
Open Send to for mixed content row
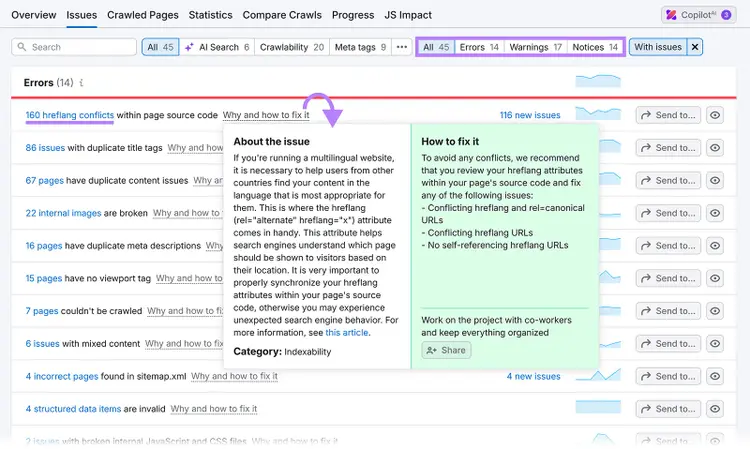click(x=668, y=343)
